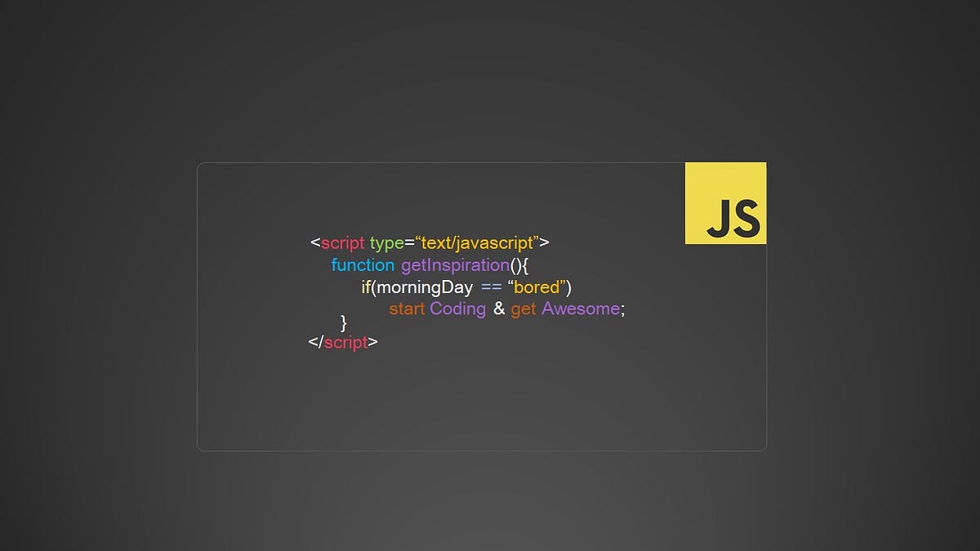Toggle the morningDay condition text

pyautogui.click(x=425, y=287)
